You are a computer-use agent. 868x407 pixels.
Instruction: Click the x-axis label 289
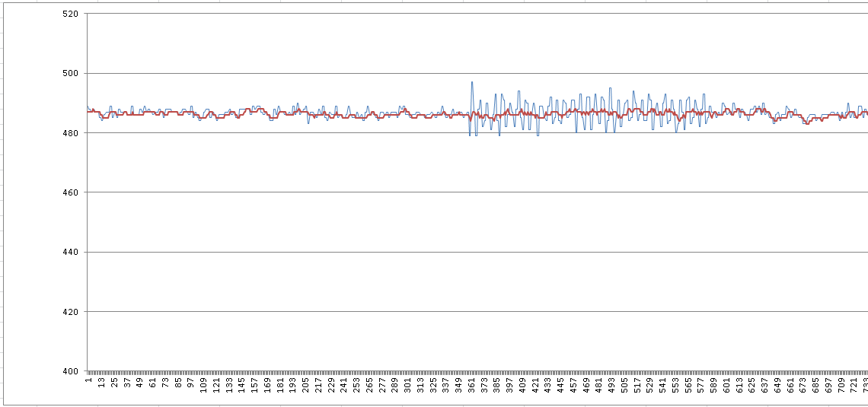pyautogui.click(x=394, y=384)
